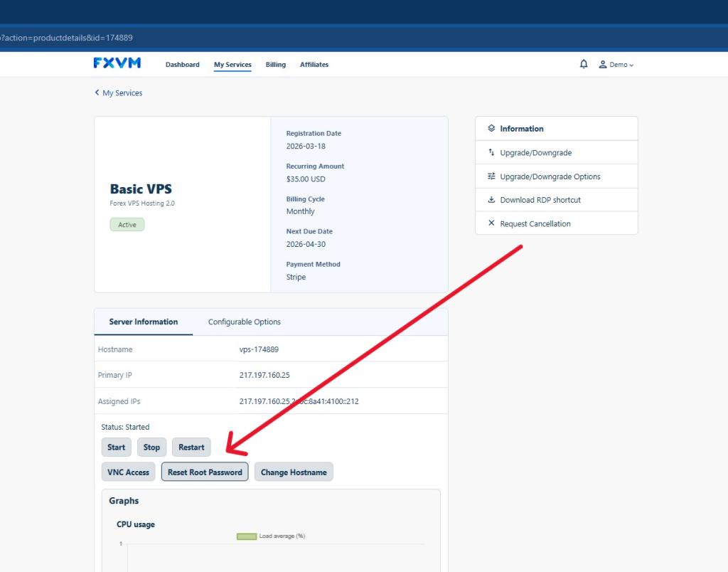Click the Request Cancellation X icon
This screenshot has height=572, width=728.
pos(491,223)
